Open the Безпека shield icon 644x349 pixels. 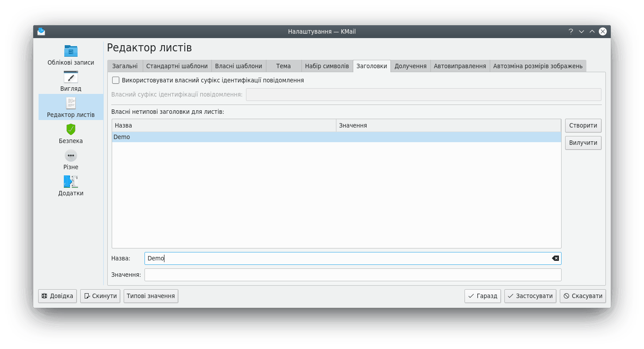71,129
